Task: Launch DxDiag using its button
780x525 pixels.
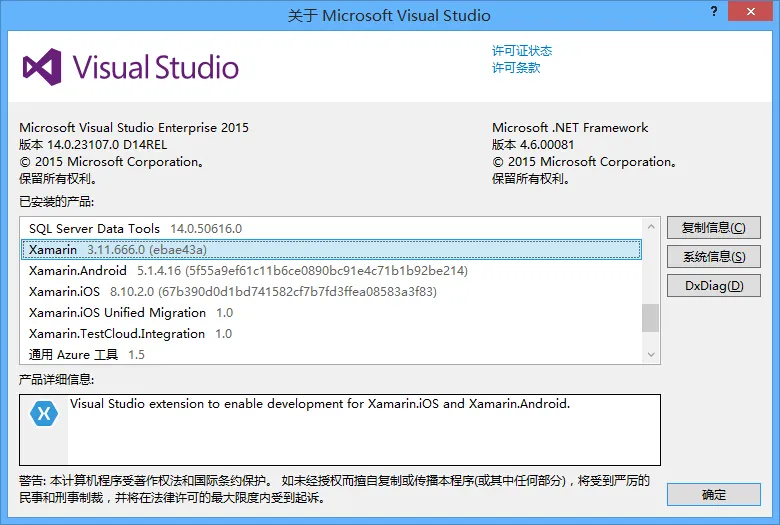Action: click(713, 286)
